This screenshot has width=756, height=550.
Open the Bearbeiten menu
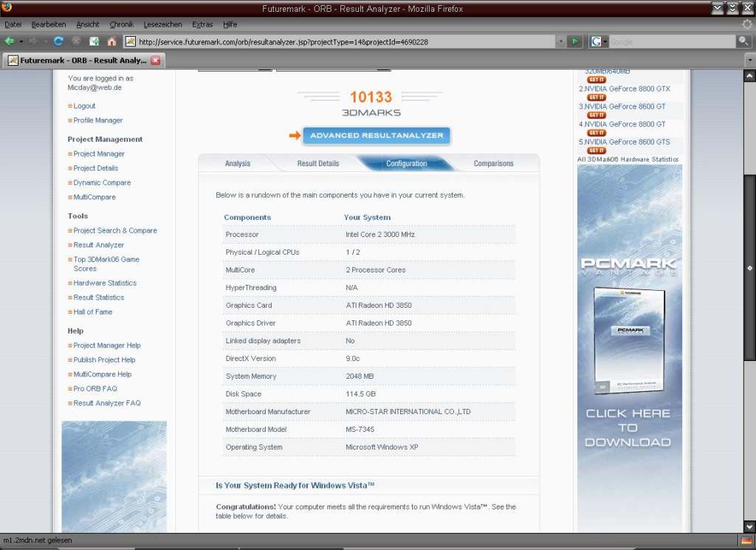click(48, 24)
